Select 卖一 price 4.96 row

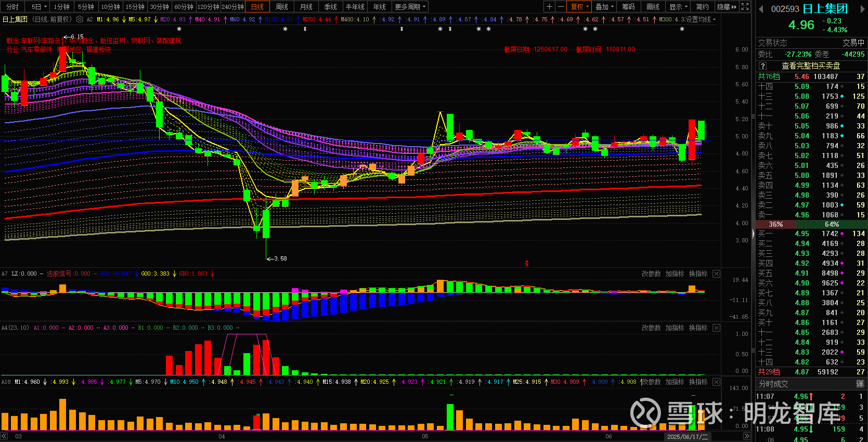[x=811, y=215]
